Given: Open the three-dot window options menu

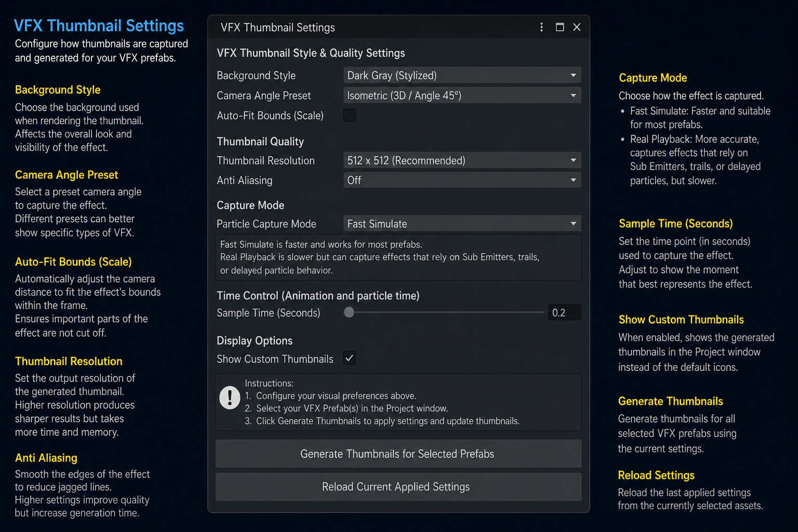Looking at the screenshot, I should (541, 27).
